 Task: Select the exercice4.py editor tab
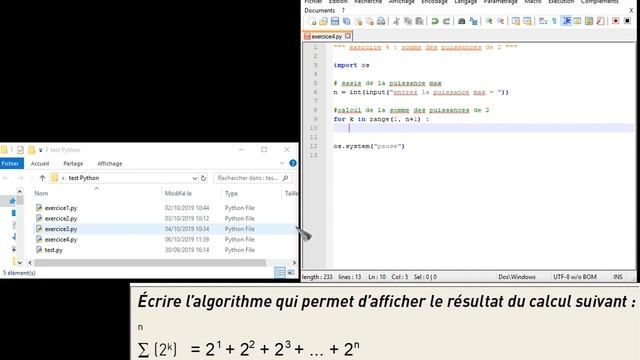327,36
